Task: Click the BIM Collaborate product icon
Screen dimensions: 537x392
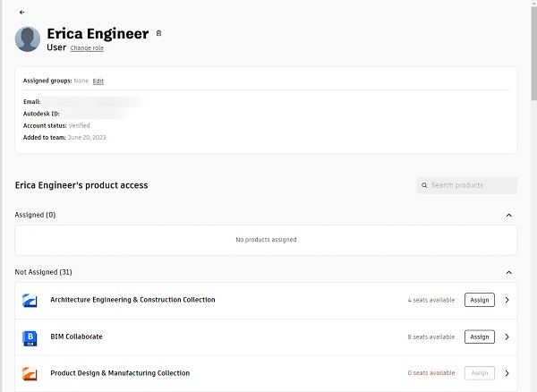Action: point(30,338)
